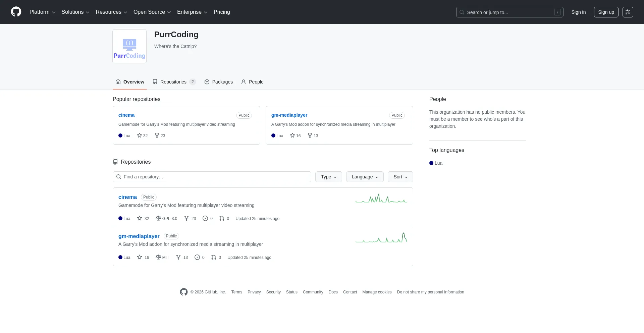
Task: Open cinema from Popular repositories
Action: click(x=126, y=115)
